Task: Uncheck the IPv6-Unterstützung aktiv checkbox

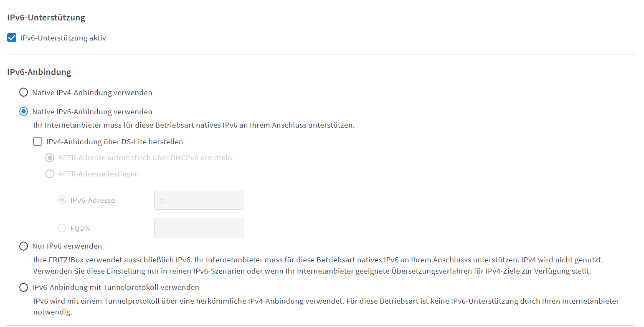Action: click(12, 38)
